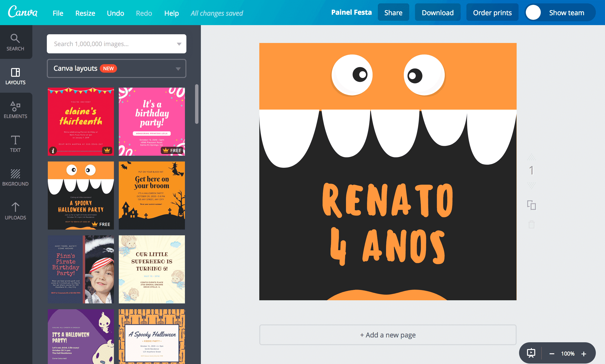Image resolution: width=605 pixels, height=364 pixels.
Task: Click the 100% zoom level
Action: 568,353
